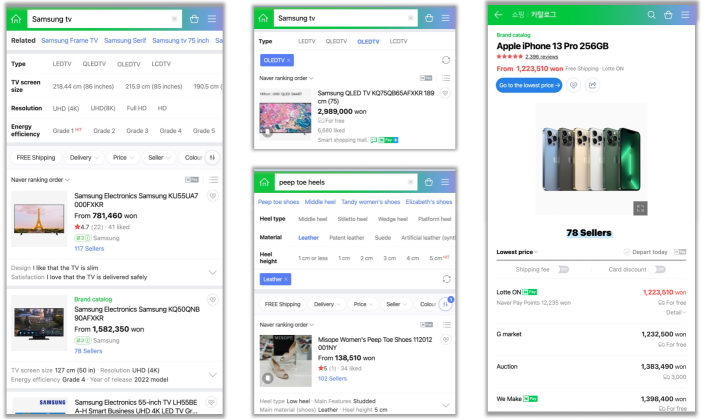Toggle FREE Shipping filter in left panel
This screenshot has width=703, height=419.
point(36,158)
